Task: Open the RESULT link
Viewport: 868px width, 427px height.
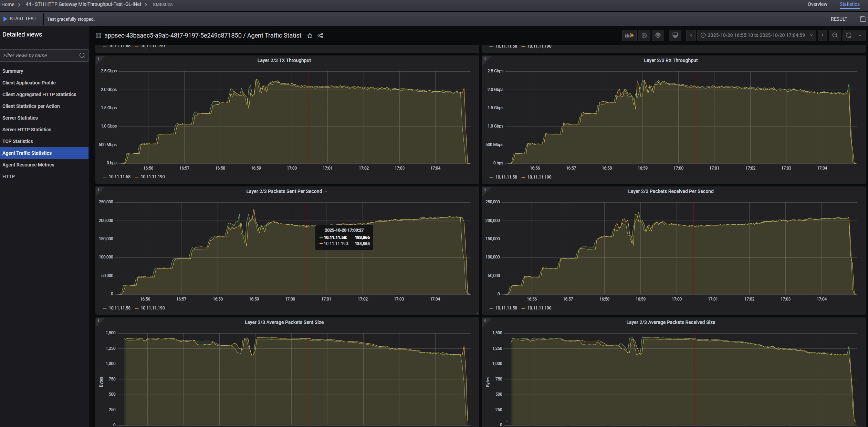Action: (838, 19)
